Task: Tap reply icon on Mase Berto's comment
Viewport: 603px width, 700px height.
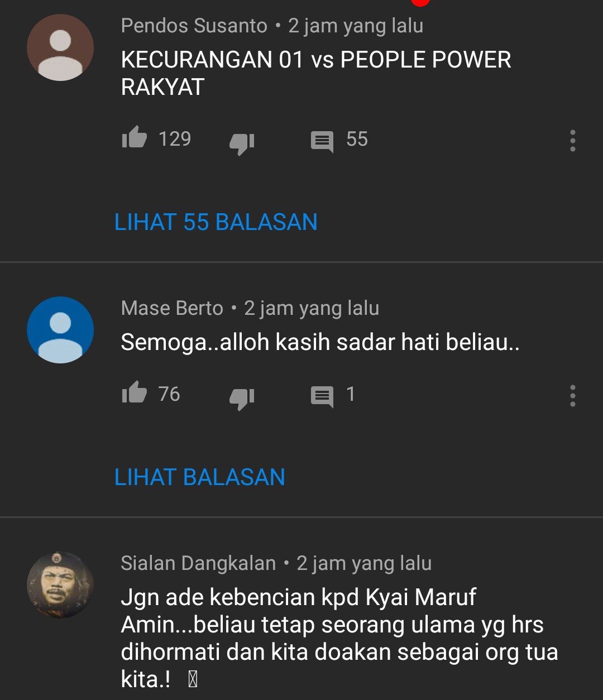Action: (x=322, y=397)
